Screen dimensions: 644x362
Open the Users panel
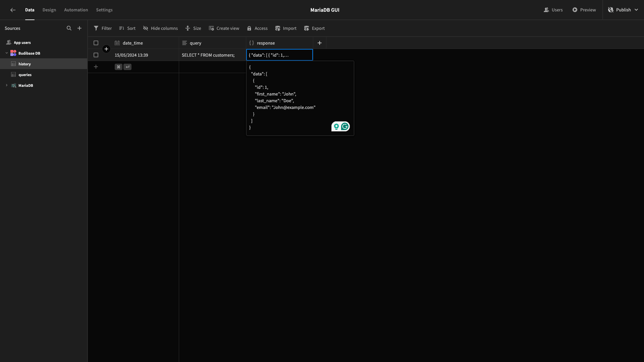(x=553, y=10)
